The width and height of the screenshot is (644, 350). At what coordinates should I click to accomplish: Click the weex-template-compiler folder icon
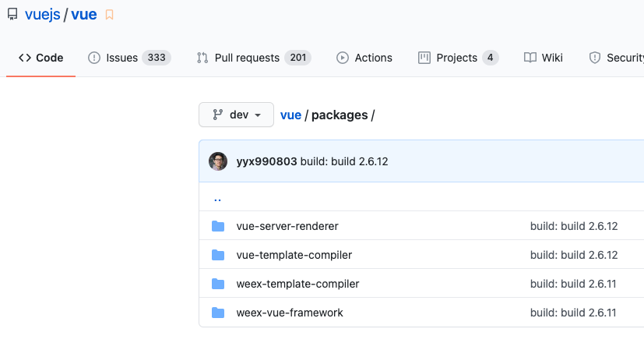tap(218, 284)
